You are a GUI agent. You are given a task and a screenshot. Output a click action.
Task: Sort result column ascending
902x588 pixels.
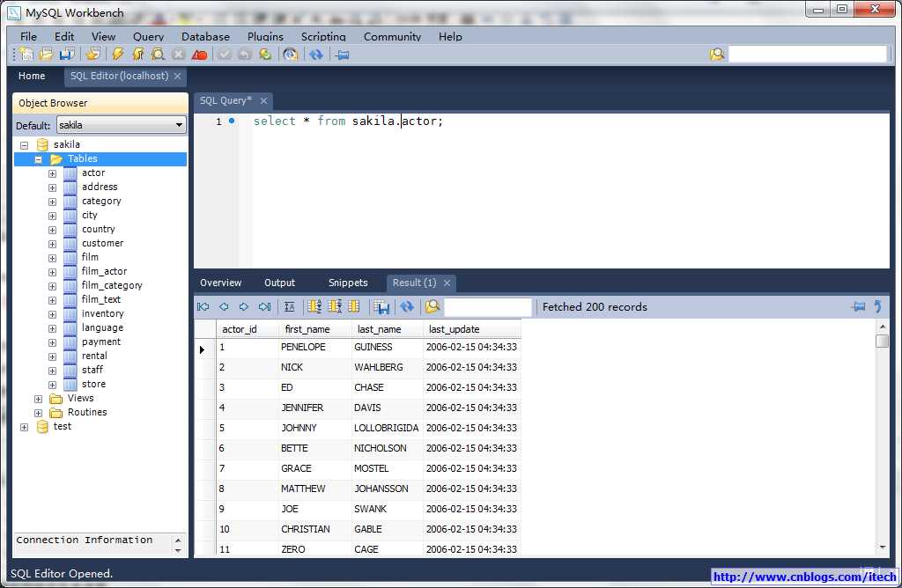[314, 307]
